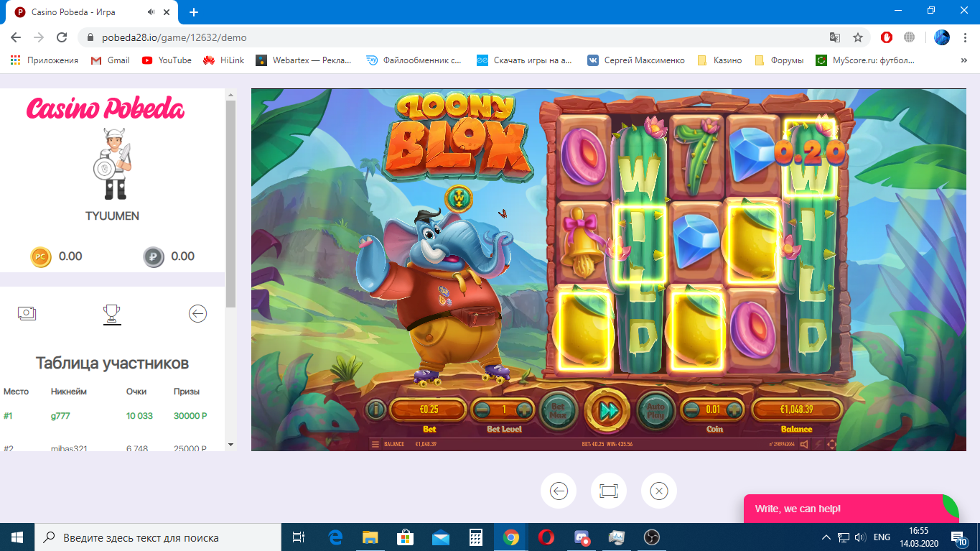Open the game hamburger menu
Viewport: 980px width, 551px height.
click(375, 444)
